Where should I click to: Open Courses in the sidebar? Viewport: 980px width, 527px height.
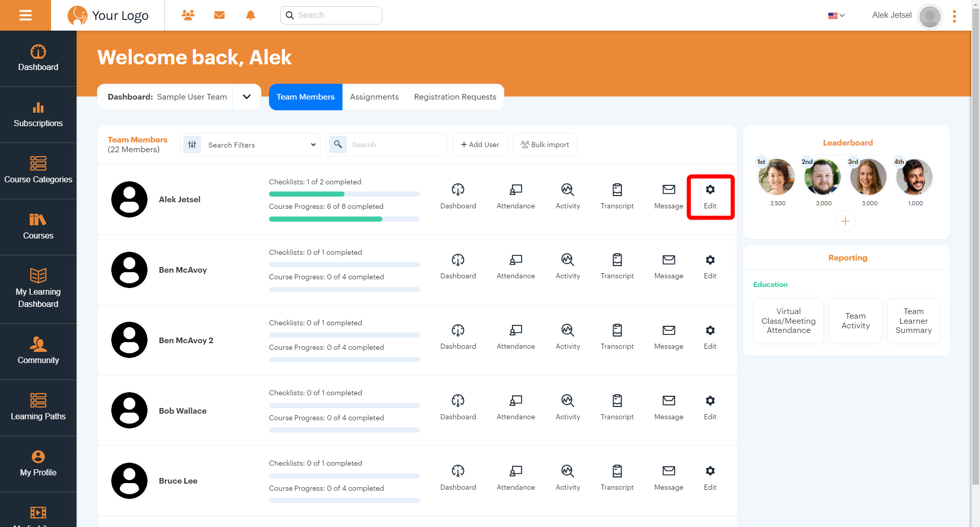point(38,227)
